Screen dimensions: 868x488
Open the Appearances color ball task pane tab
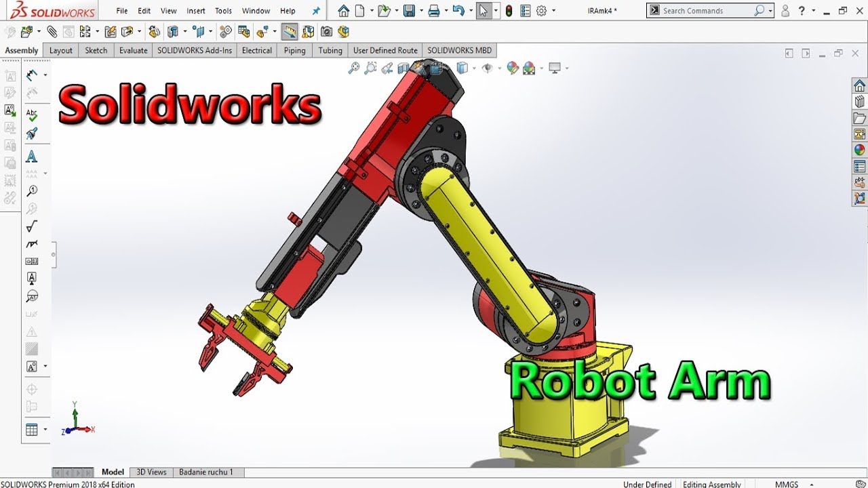tap(860, 150)
